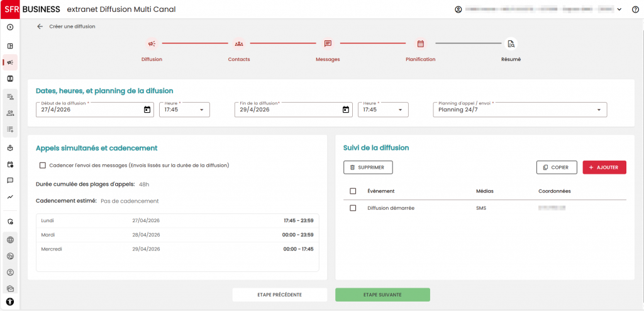
Task: Click the ETAPE SUIVANTE button
Action: tap(382, 295)
